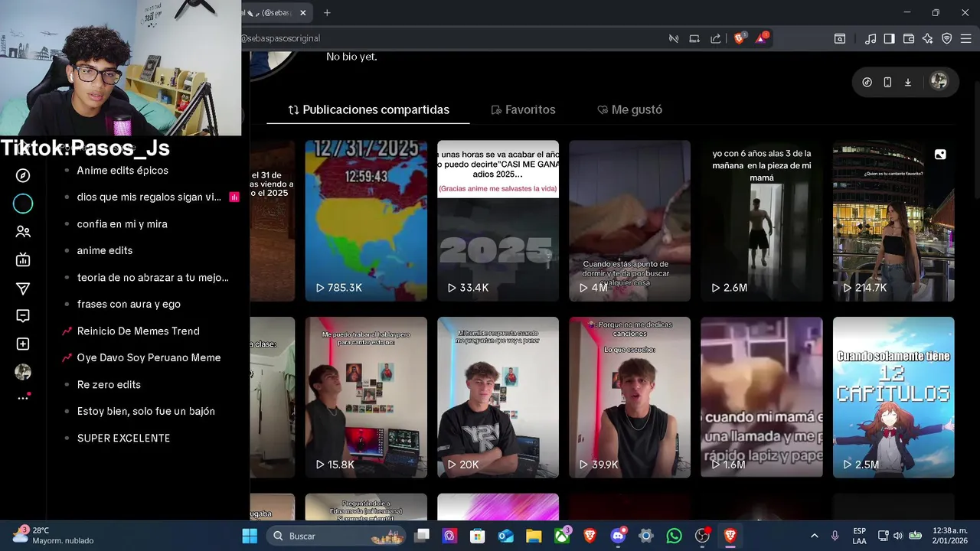
Task: Select Publicaciones compartidas tab
Action: [x=368, y=109]
